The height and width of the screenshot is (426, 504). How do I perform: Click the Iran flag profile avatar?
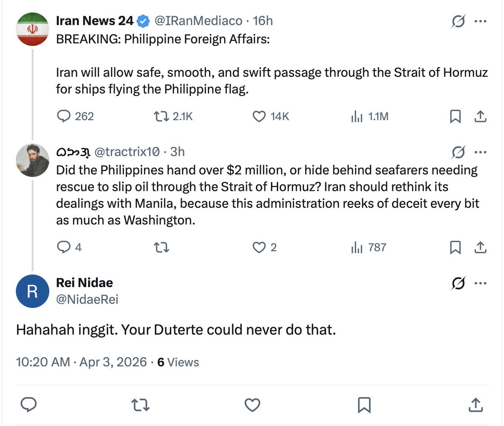[x=32, y=29]
